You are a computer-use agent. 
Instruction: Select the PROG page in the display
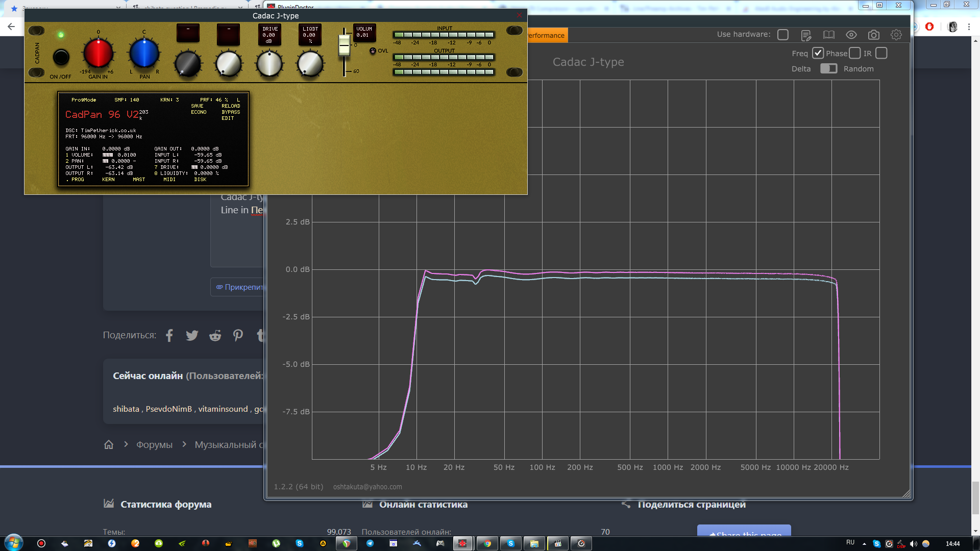point(78,179)
